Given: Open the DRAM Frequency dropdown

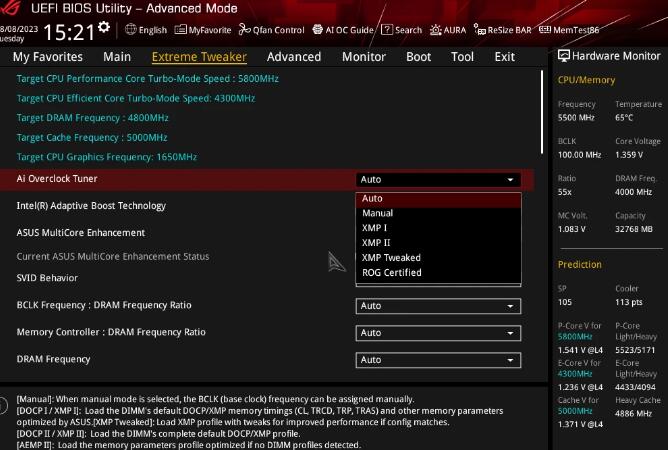Looking at the screenshot, I should tap(438, 360).
